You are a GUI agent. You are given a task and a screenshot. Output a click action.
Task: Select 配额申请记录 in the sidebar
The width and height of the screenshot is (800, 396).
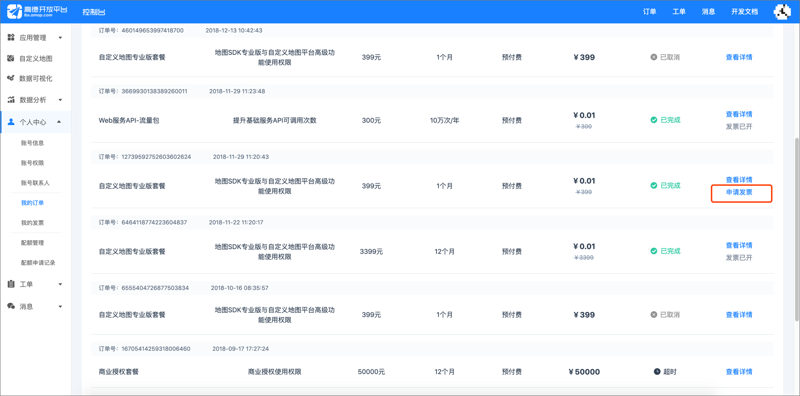click(x=38, y=263)
